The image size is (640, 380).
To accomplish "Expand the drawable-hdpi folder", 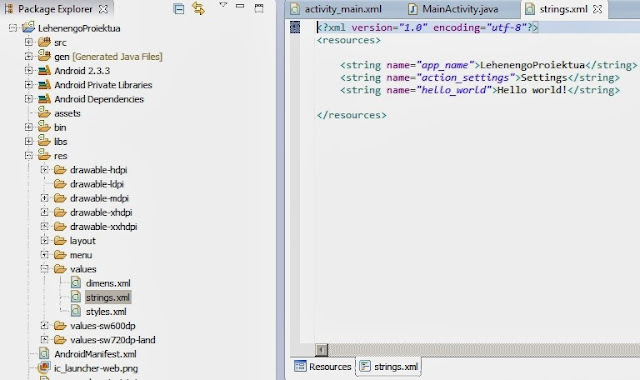I will pyautogui.click(x=44, y=169).
